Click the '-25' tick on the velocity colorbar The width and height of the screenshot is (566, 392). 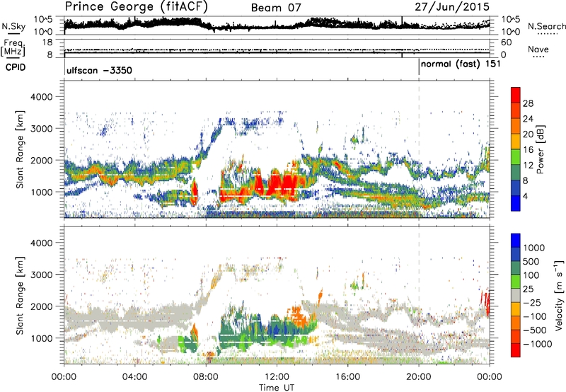(533, 303)
